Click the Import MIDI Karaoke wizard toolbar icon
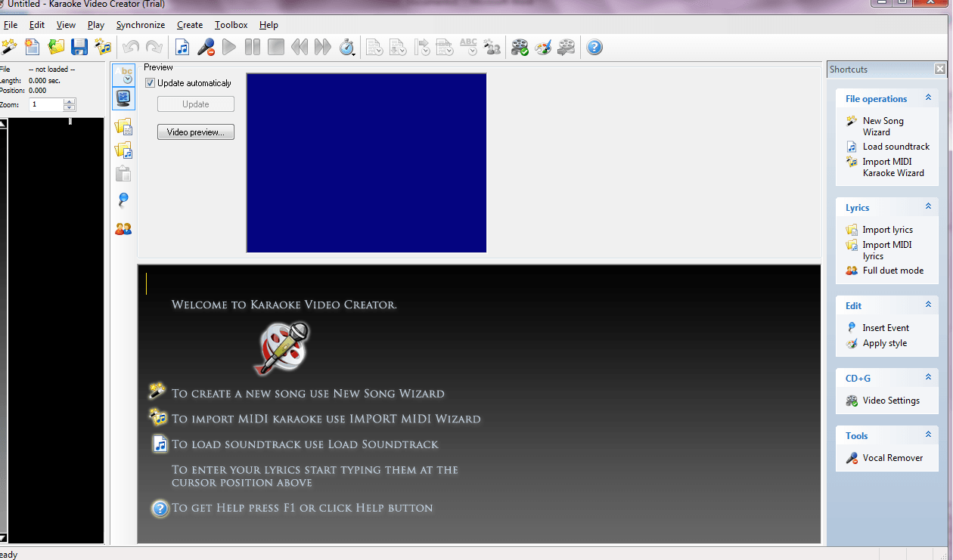The image size is (953, 560). 102,47
